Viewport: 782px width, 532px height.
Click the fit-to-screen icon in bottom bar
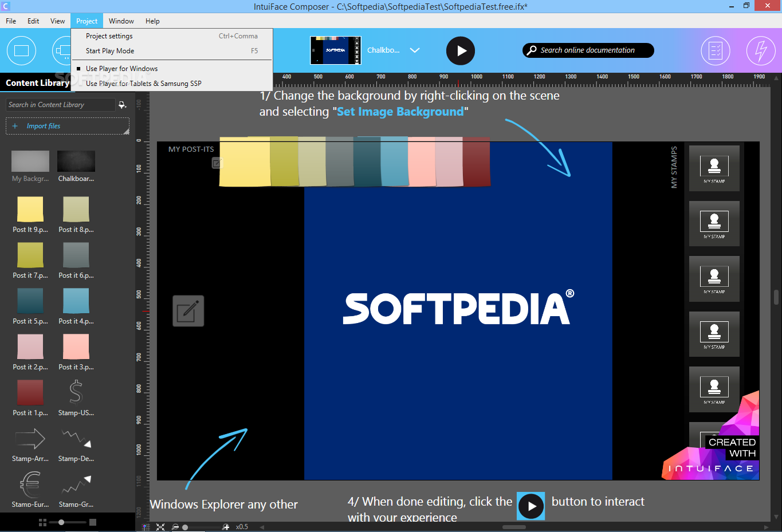(x=160, y=527)
